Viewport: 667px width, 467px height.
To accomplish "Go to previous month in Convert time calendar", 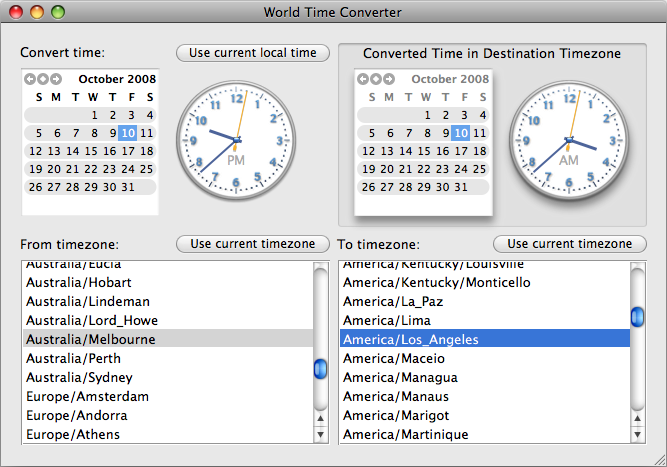I will point(30,79).
